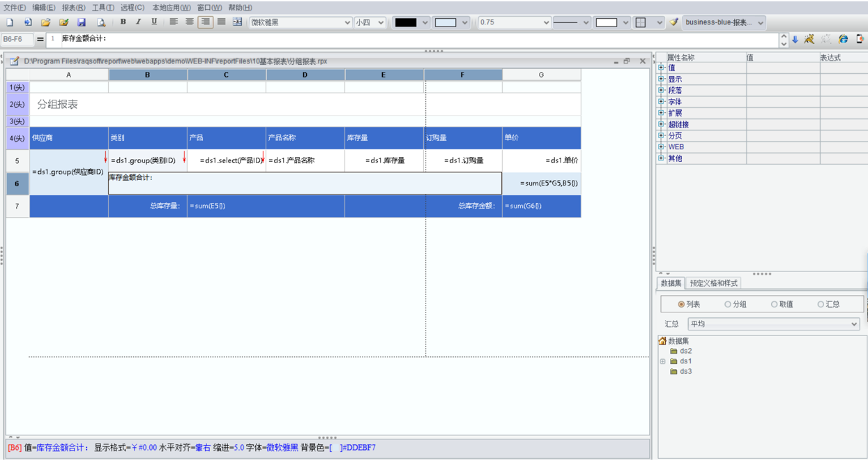Select cell G6 with sum(E5*G5,B5{}) formula

(x=541, y=183)
